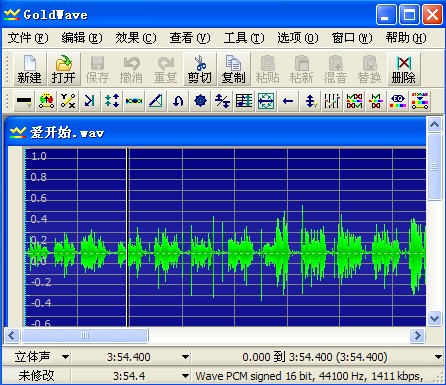Click the 粘新 (Paste New) toolbar button
Image resolution: width=446 pixels, height=385 pixels.
click(302, 69)
